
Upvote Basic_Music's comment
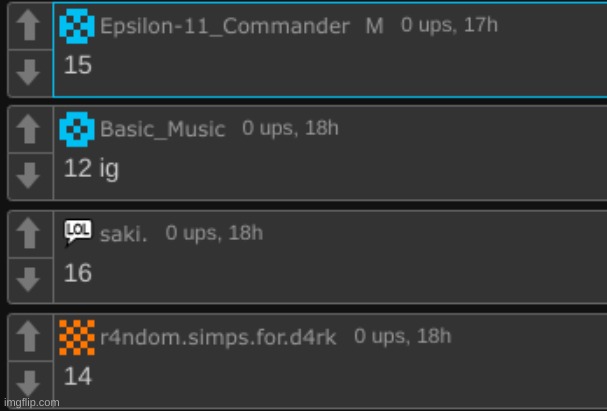(29, 130)
